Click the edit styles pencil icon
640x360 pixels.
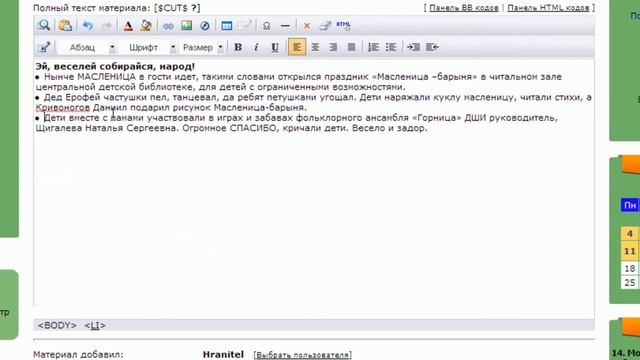click(x=44, y=47)
